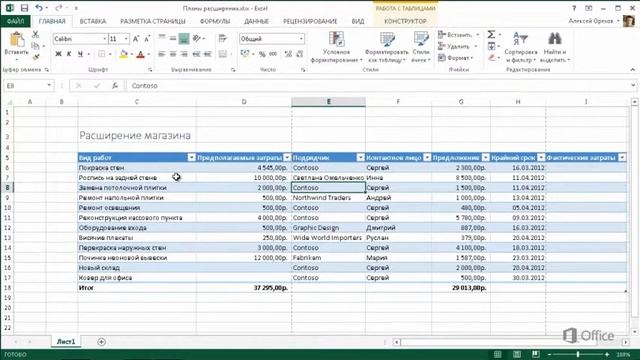Click the Orientation text-angle icon
This screenshot has height=360, width=640.
click(x=197, y=39)
